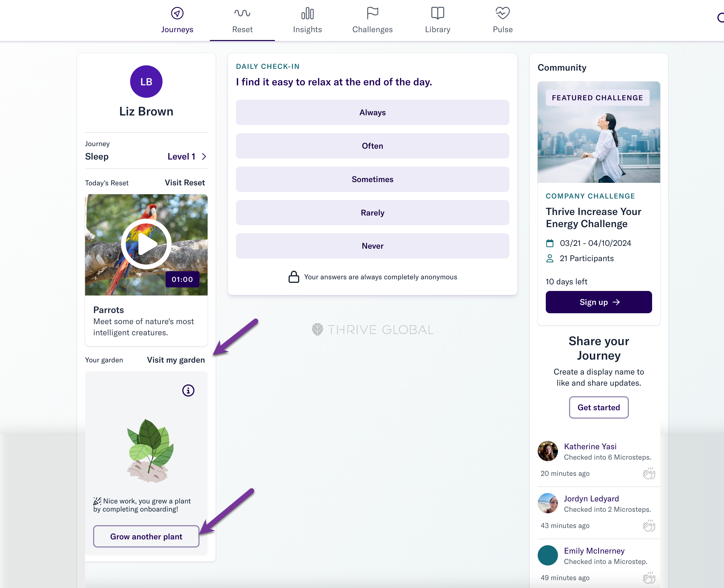The width and height of the screenshot is (724, 588).
Task: Expand the Sleep journey Level 1 chevron
Action: pos(204,156)
